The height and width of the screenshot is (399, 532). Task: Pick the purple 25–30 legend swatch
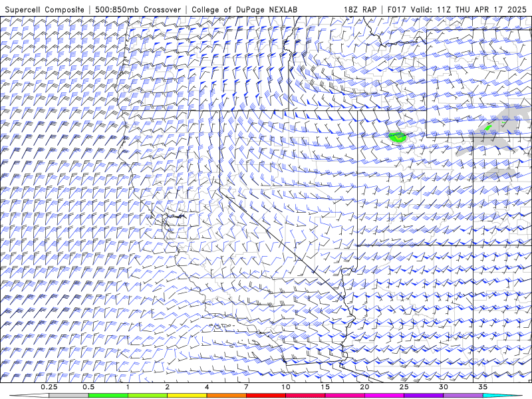[x=424, y=396]
